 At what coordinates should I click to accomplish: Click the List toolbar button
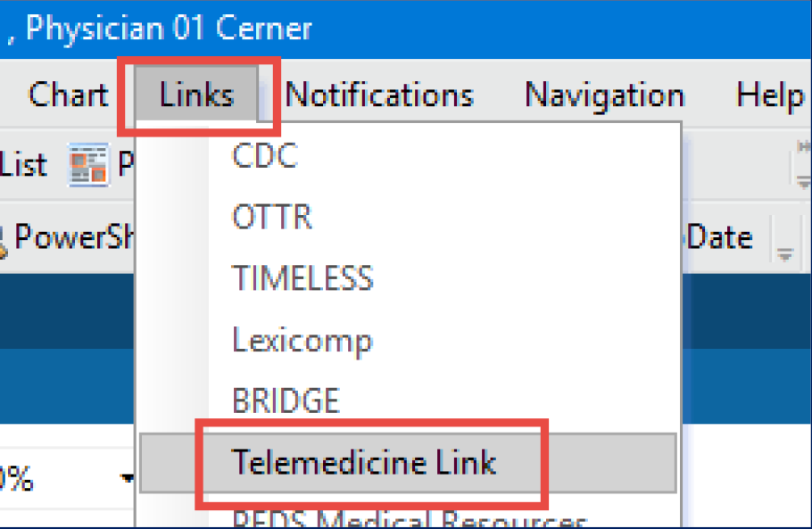tap(23, 164)
